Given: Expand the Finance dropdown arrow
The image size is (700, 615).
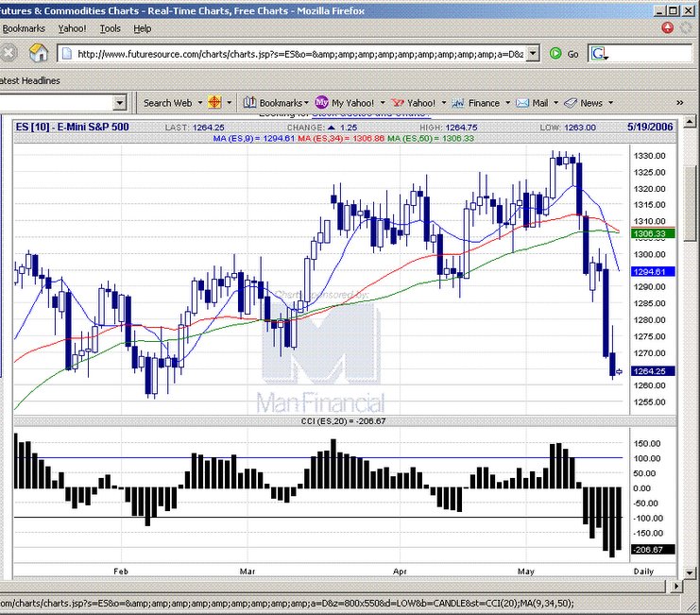Looking at the screenshot, I should click(507, 103).
